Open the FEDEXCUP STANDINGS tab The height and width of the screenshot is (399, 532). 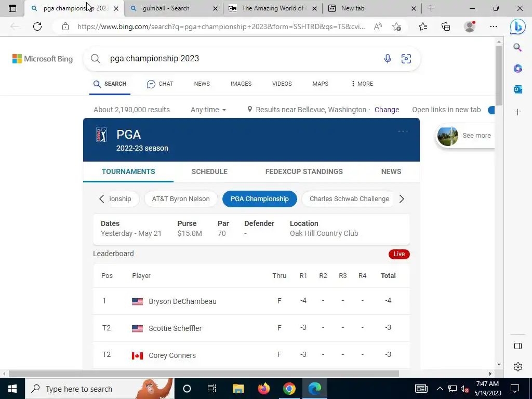point(304,171)
